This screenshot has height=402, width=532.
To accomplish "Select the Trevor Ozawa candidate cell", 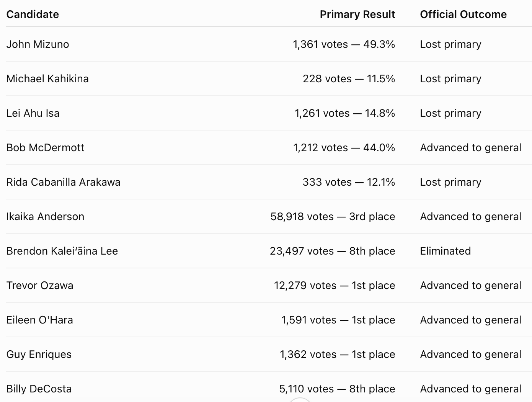I will [40, 286].
